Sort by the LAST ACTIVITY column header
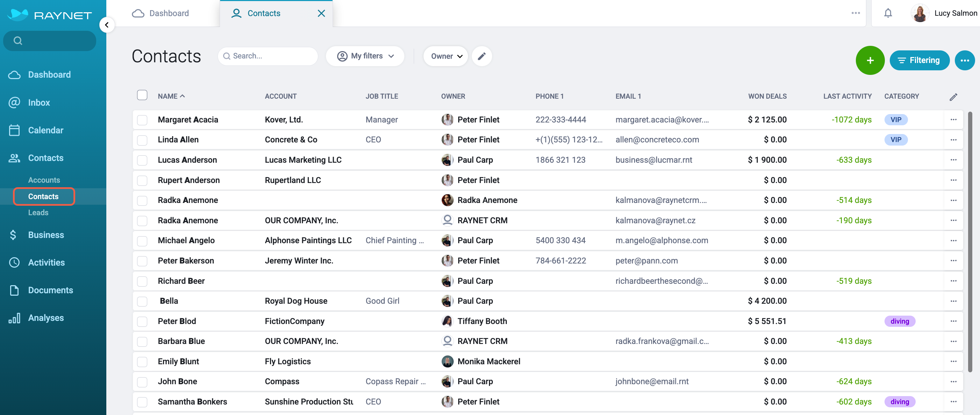This screenshot has height=415, width=980. point(847,96)
